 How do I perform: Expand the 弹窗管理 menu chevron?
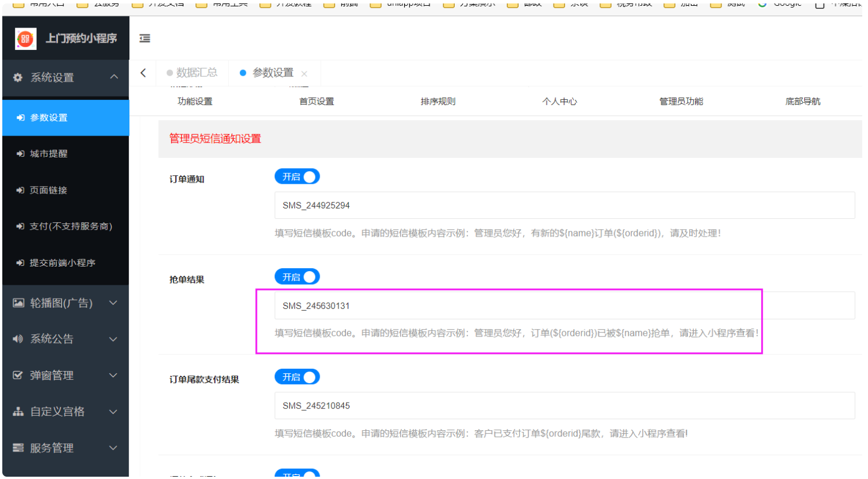(113, 375)
